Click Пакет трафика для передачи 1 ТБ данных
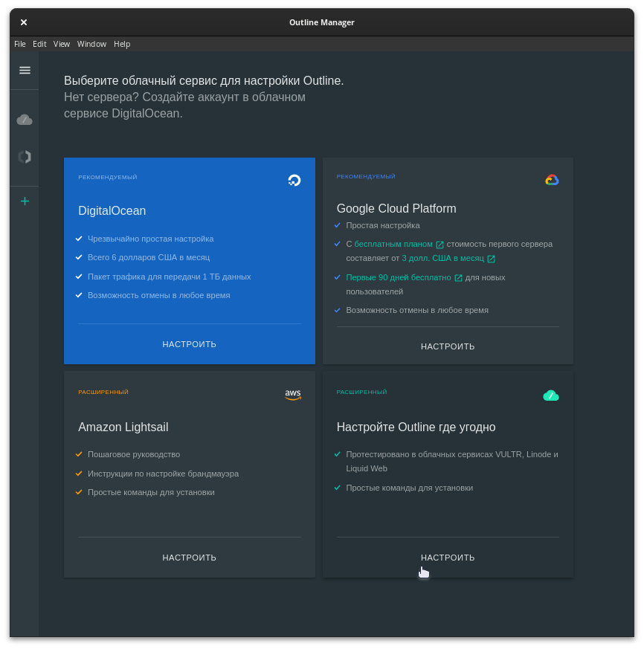644x649 pixels. [x=170, y=277]
